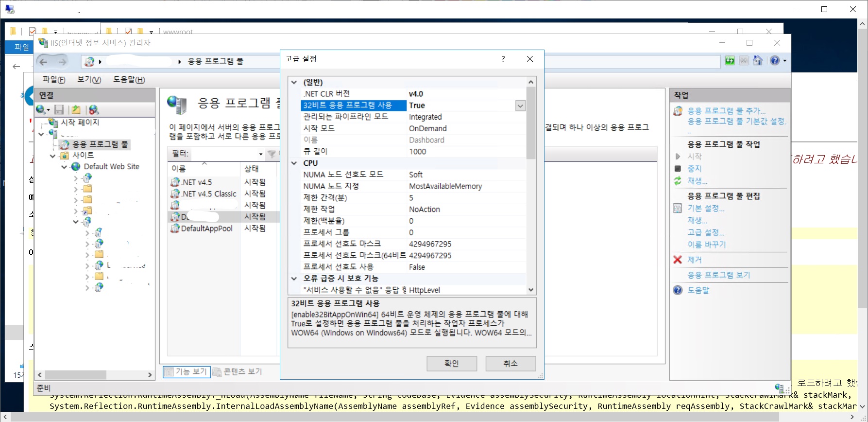
Task: Click the red X 제거 icon
Action: pos(678,260)
